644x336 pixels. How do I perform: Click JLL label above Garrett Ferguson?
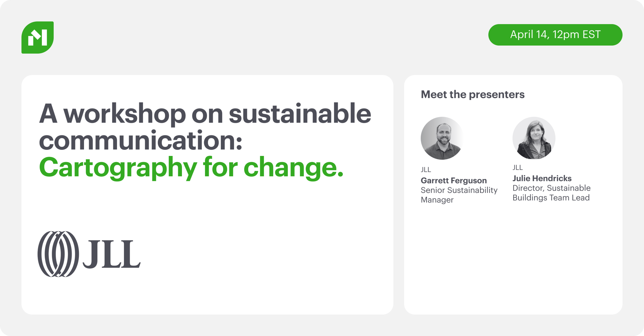tap(426, 169)
